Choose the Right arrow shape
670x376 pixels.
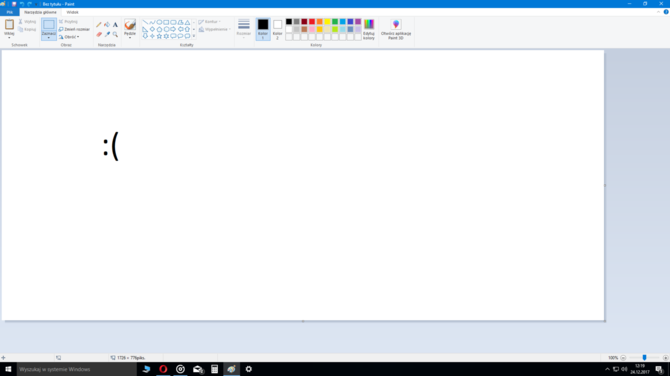tap(173, 29)
